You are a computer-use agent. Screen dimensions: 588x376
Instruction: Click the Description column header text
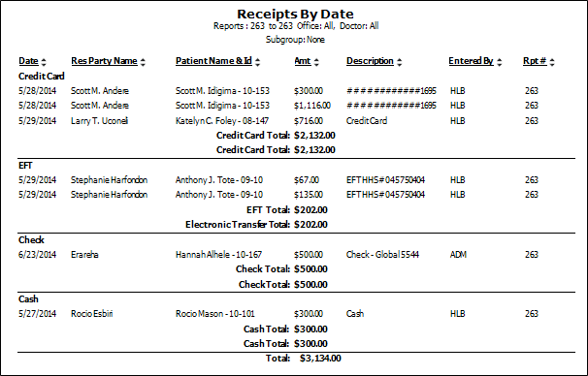point(370,61)
